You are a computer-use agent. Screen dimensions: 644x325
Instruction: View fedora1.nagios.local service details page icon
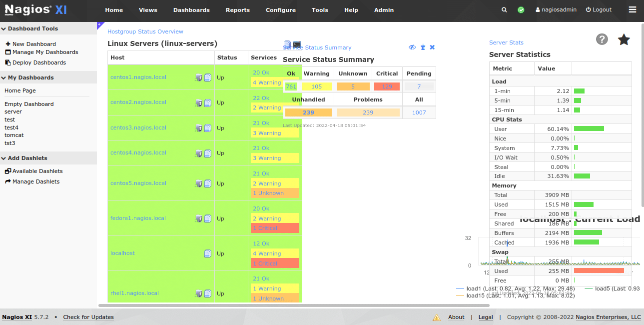click(x=208, y=218)
